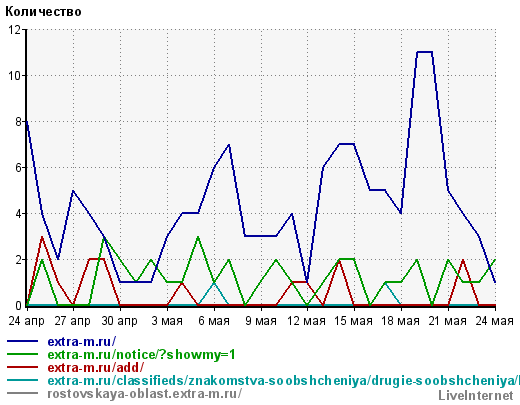Click the blue line peak at value 11
Image resolution: width=520 pixels, height=405 pixels.
tap(424, 52)
